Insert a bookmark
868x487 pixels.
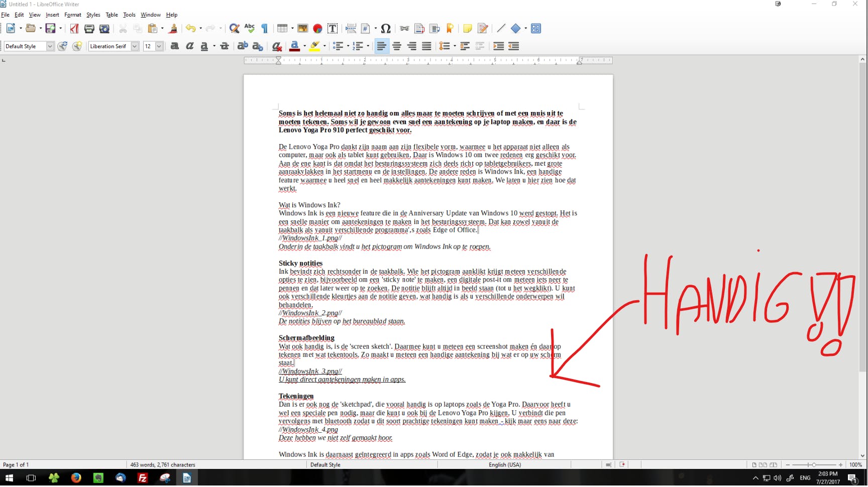tap(450, 29)
